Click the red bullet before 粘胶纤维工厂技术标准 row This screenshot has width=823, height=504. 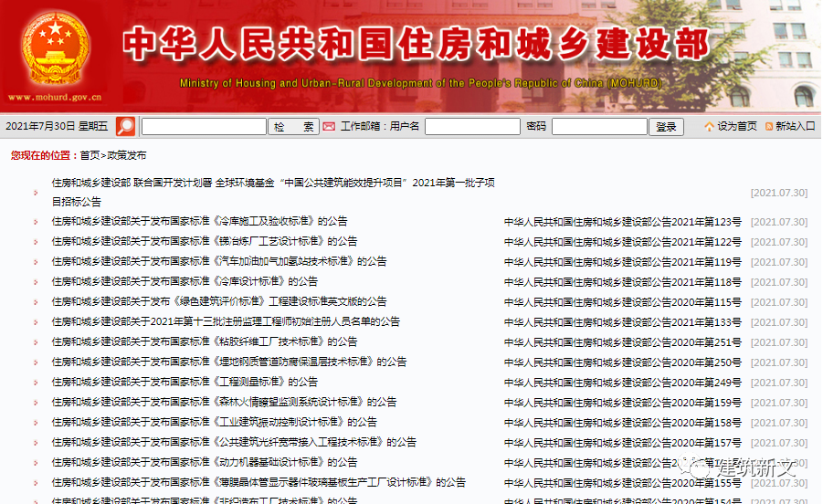pos(36,342)
